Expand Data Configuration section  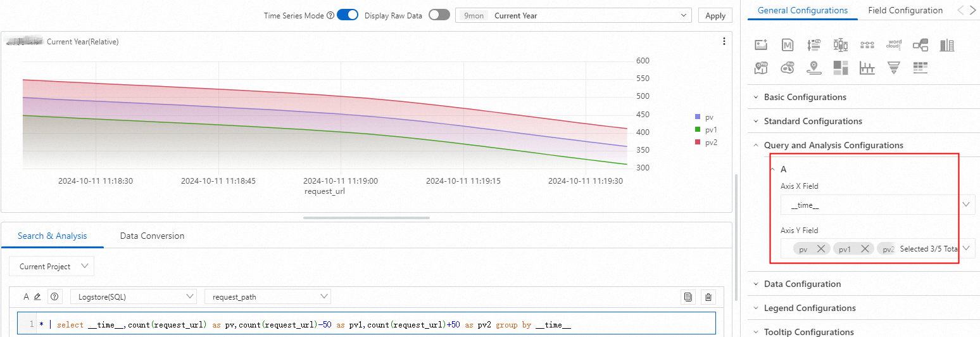[802, 284]
